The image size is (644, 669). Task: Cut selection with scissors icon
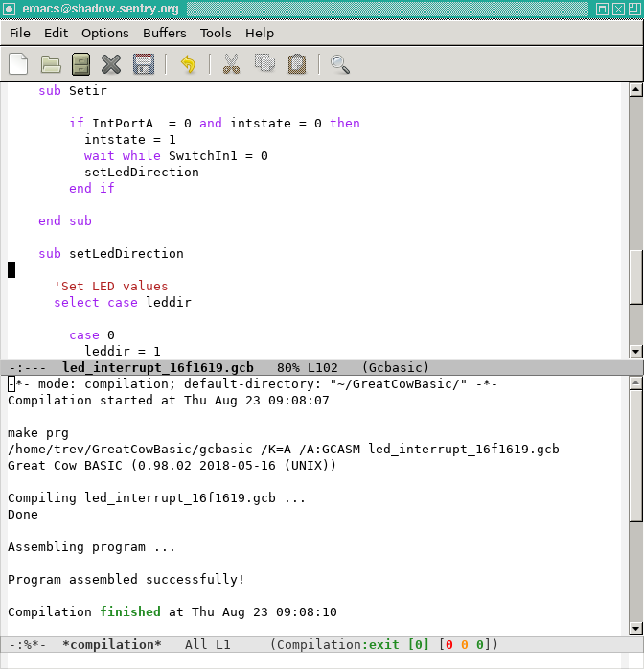[231, 64]
